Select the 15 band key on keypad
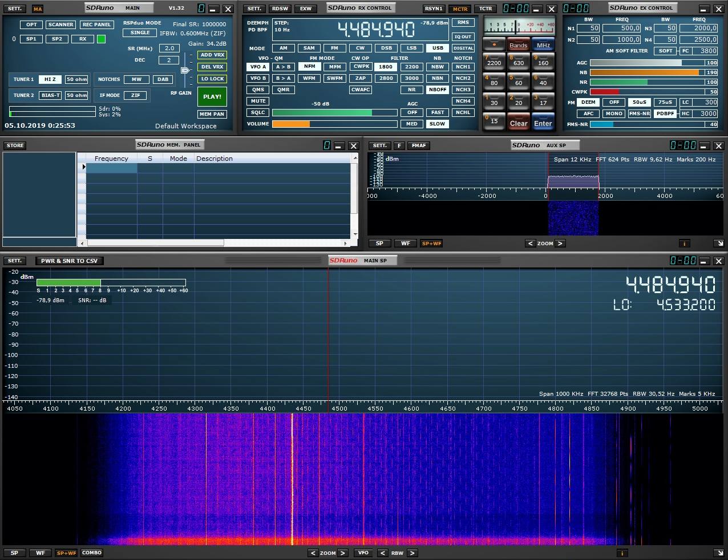This screenshot has height=560, width=728. pos(494,121)
